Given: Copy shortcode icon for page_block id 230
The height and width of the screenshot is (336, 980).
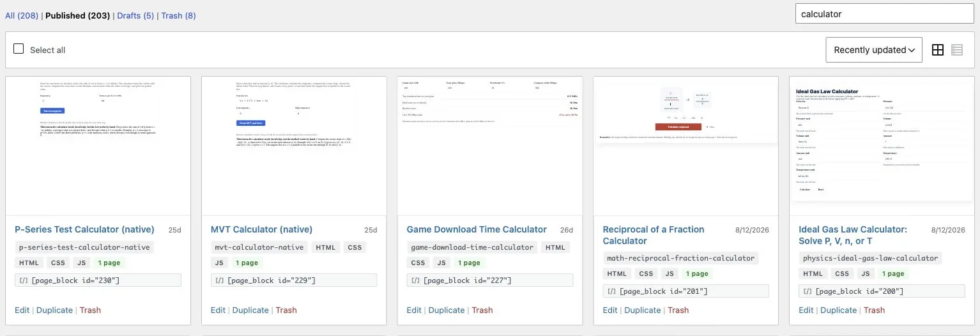Looking at the screenshot, I should point(22,280).
